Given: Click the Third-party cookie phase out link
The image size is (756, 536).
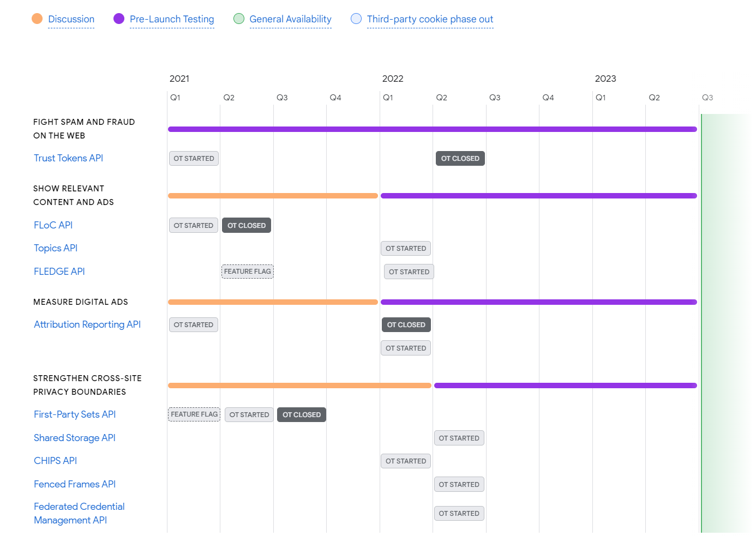Looking at the screenshot, I should click(430, 19).
